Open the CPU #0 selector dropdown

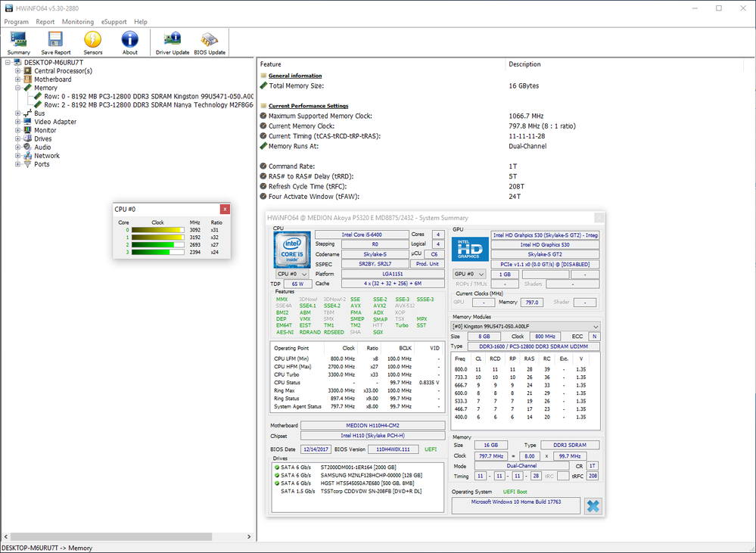point(291,274)
